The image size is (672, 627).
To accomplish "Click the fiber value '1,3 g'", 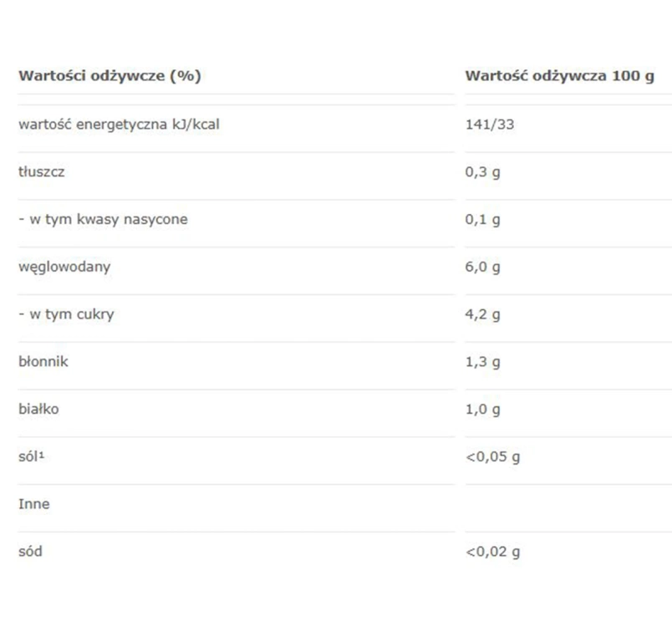I will 482,362.
